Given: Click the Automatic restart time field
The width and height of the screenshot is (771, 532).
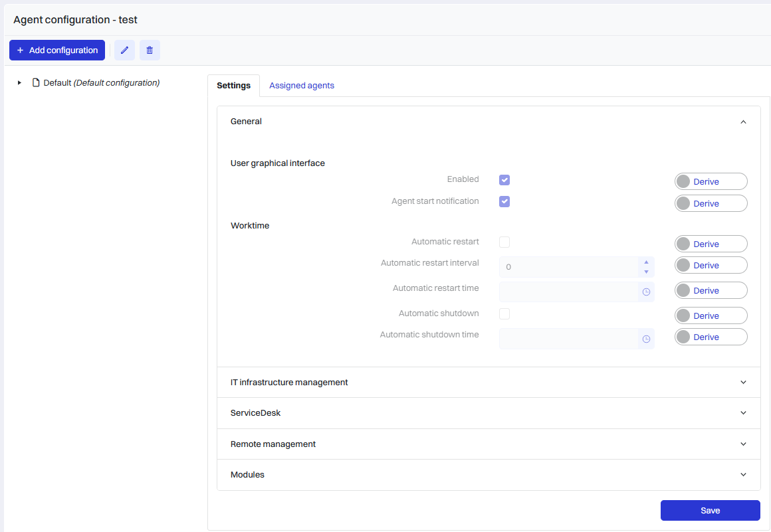Looking at the screenshot, I should [x=568, y=292].
